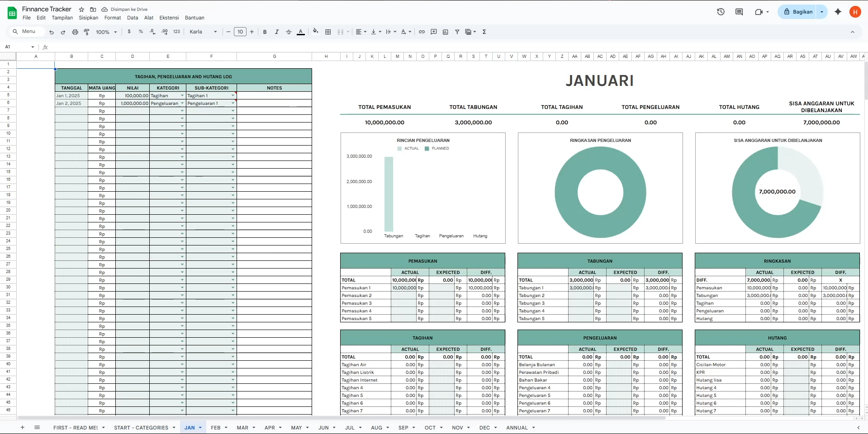868x434 pixels.
Task: Open the borders tool
Action: (328, 32)
